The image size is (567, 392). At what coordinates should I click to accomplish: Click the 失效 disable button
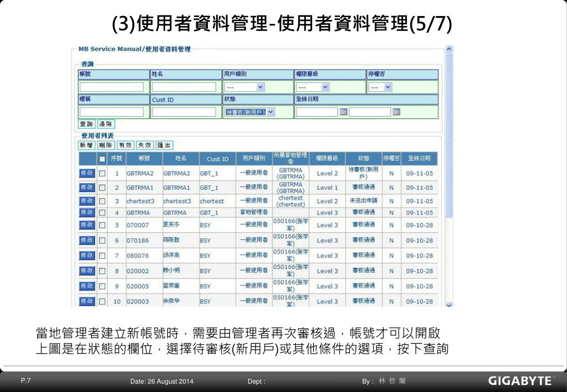[x=145, y=145]
